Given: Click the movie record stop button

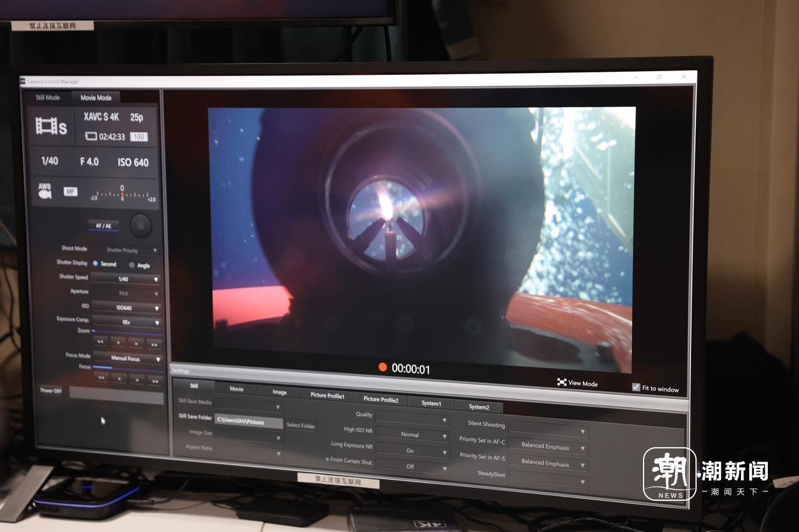Looking at the screenshot, I should pyautogui.click(x=140, y=225).
